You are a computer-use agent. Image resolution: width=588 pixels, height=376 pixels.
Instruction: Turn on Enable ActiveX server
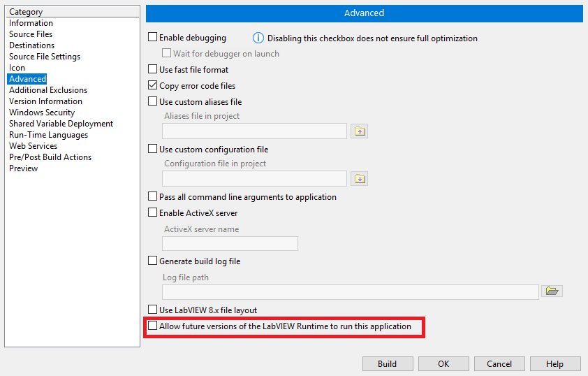tap(153, 212)
